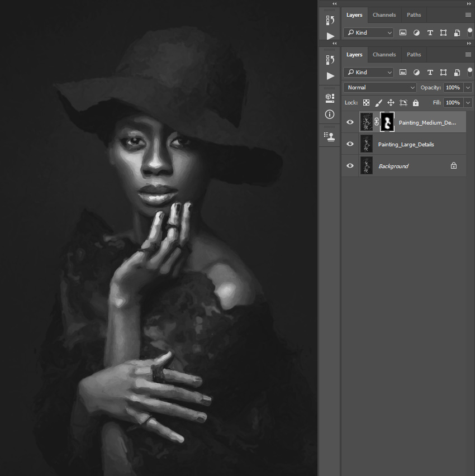Collapse lower Layers panel via double arrows
475x476 pixels.
point(469,44)
